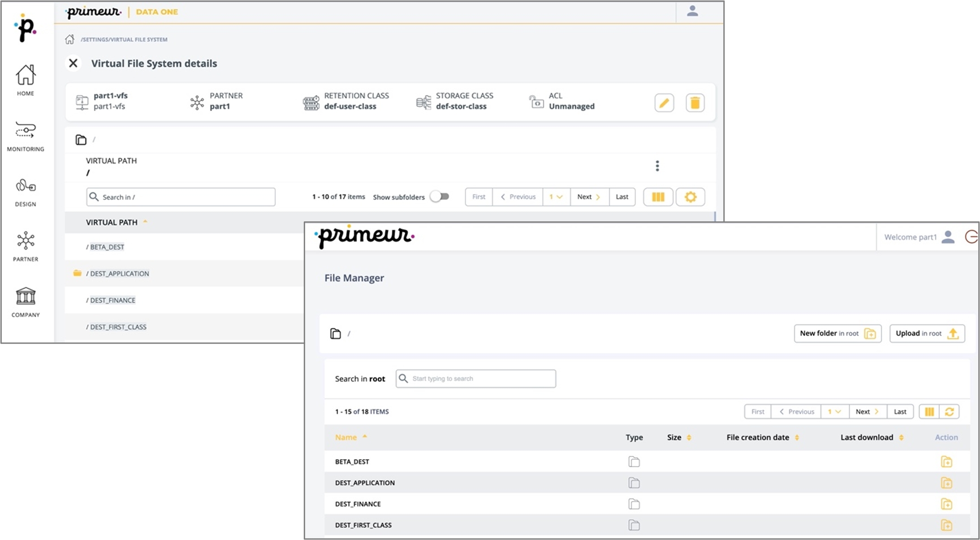Refresh the File Manager list
Screen dimensions: 980x540
click(949, 411)
